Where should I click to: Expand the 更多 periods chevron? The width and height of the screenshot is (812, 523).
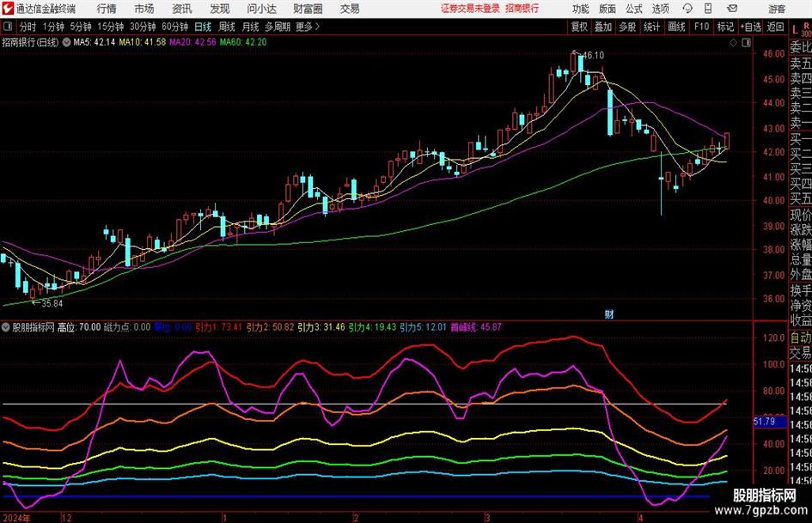point(308,27)
